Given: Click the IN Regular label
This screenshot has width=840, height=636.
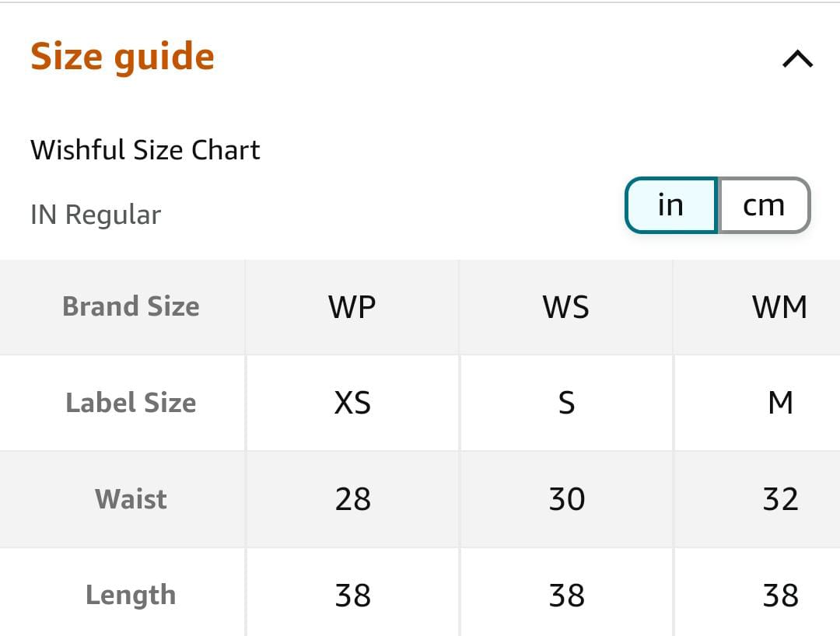Looking at the screenshot, I should pos(96,215).
